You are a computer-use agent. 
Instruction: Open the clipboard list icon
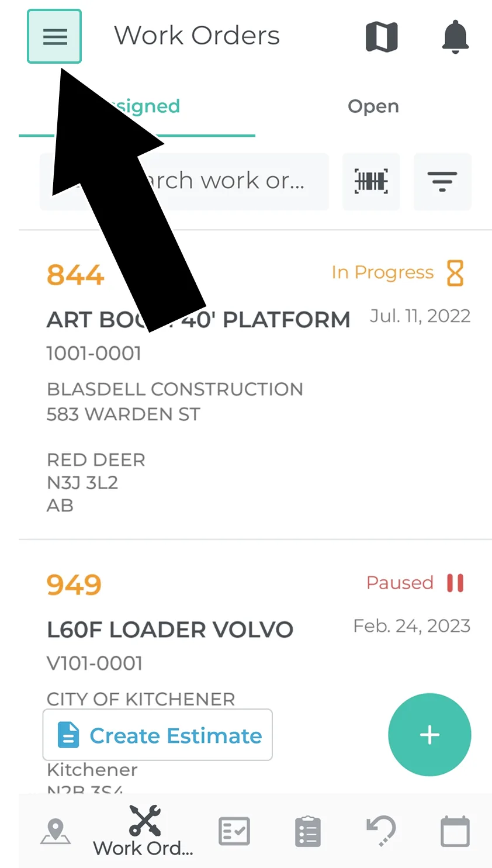308,831
